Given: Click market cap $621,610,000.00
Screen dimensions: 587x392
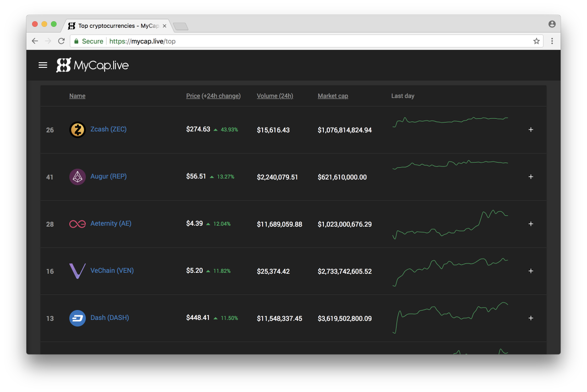Looking at the screenshot, I should pyautogui.click(x=342, y=177).
